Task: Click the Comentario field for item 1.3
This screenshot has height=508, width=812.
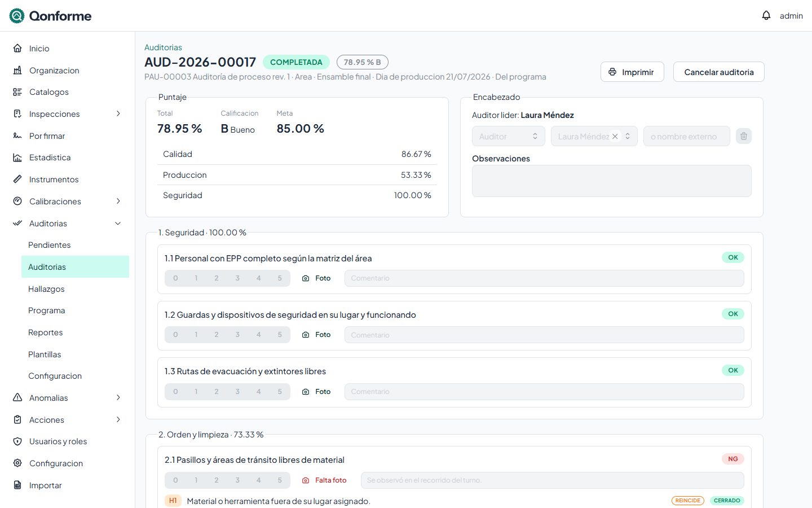Action: point(544,392)
